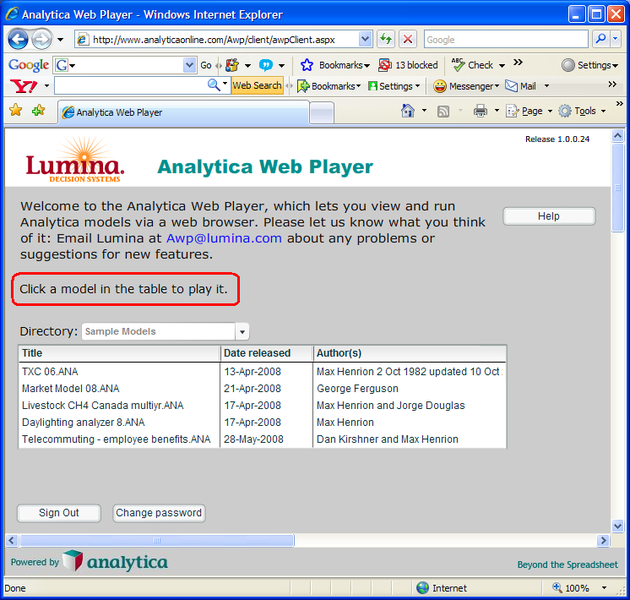Click the Yahoo Web Search button

point(257,86)
